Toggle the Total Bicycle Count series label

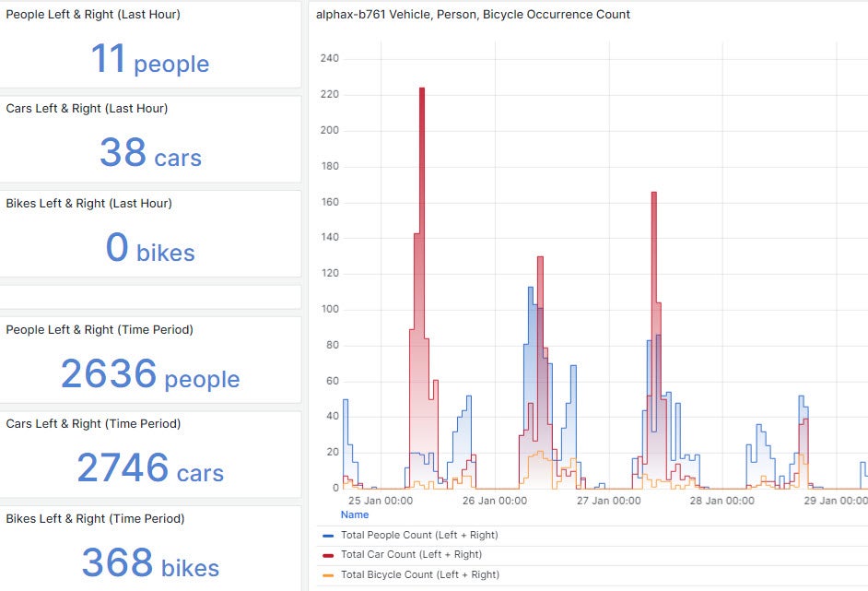click(x=419, y=574)
